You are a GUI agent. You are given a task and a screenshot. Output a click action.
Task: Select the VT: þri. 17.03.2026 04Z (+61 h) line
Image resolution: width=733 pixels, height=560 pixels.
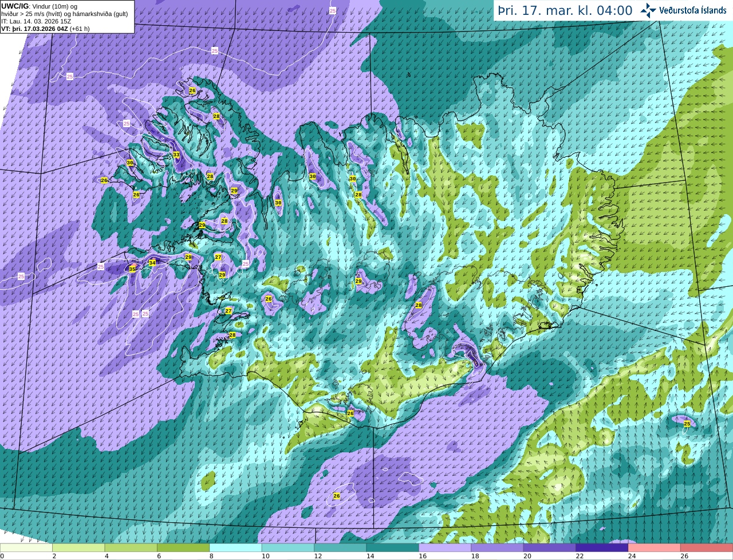[x=45, y=29]
